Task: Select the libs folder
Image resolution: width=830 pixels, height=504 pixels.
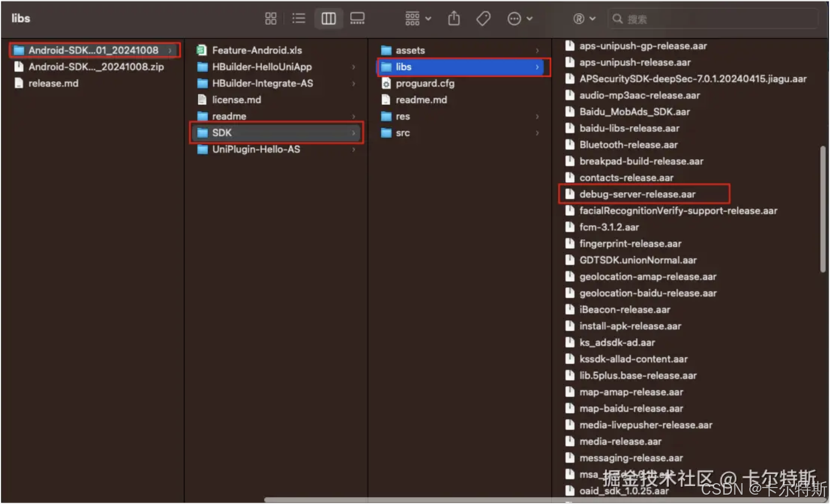Action: [x=461, y=67]
